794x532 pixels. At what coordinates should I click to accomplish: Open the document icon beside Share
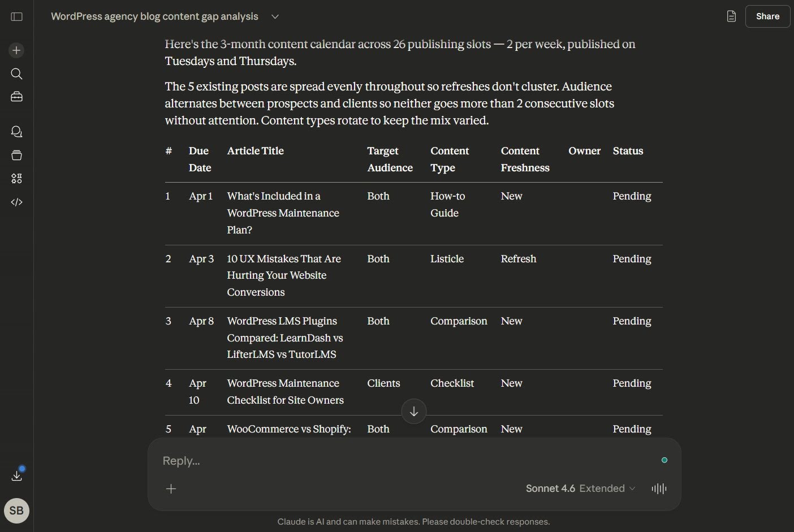tap(731, 16)
